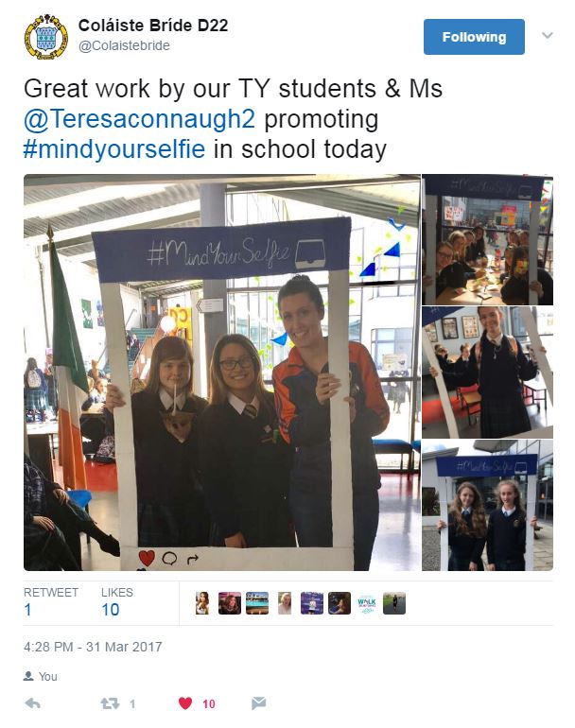Open the WALK logo liker avatar

pos(367,603)
